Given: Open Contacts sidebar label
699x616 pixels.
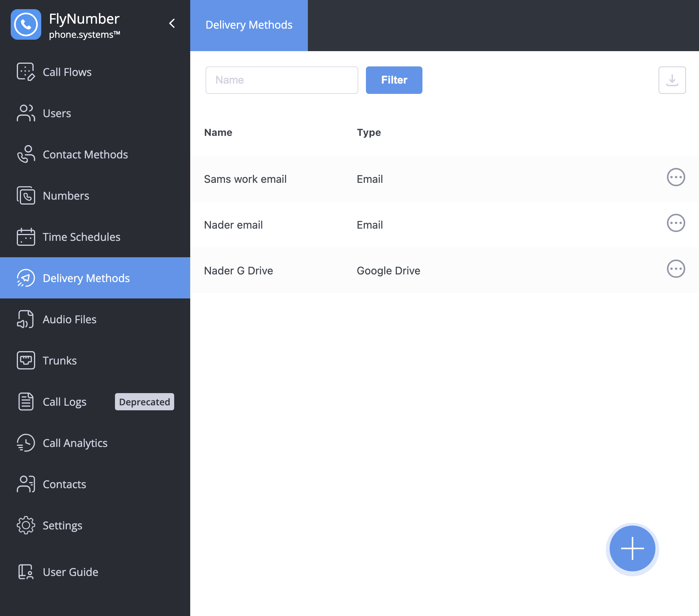Looking at the screenshot, I should point(65,484).
